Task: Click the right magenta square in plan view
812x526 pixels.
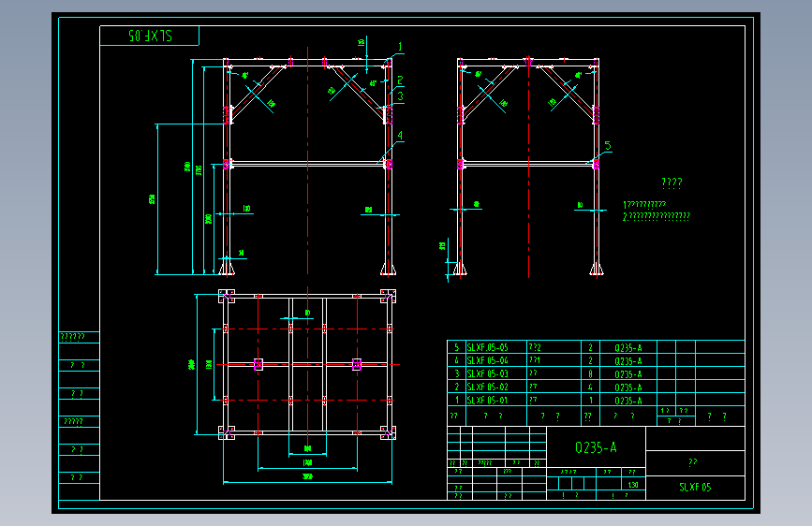Action: pos(357,364)
